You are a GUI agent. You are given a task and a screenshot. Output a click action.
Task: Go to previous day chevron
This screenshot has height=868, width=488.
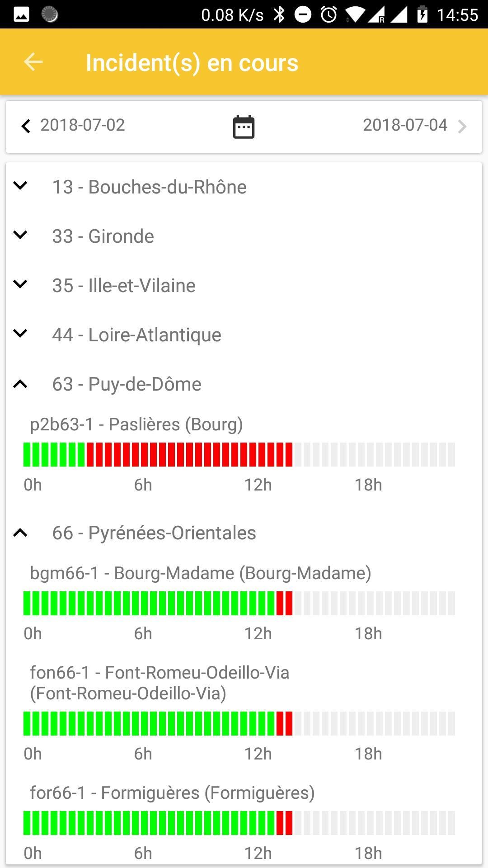click(26, 126)
